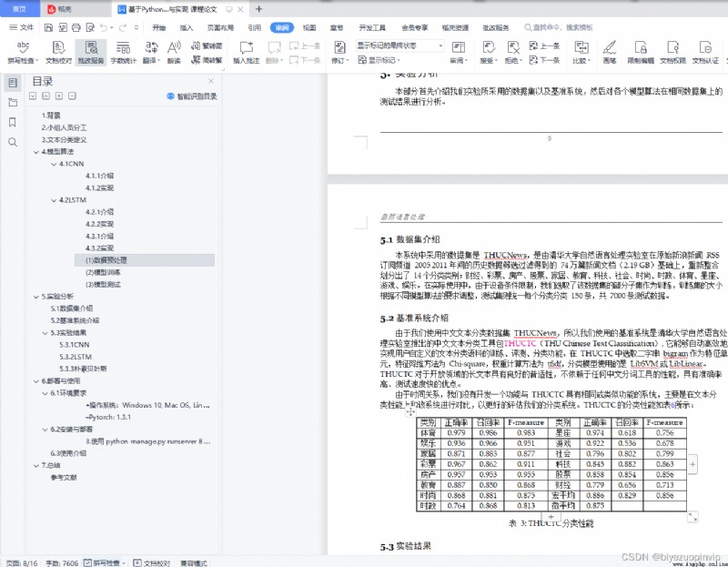This screenshot has width=728, height=567.
Task: Collapse the 6.部署与使用 outline node
Action: 36,381
